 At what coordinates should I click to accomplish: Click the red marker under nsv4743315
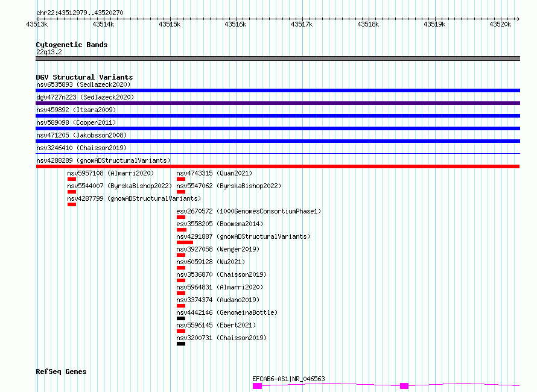coord(181,179)
